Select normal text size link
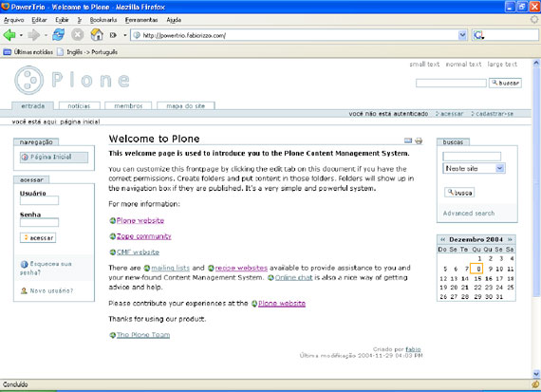The width and height of the screenshot is (541, 392). 463,65
